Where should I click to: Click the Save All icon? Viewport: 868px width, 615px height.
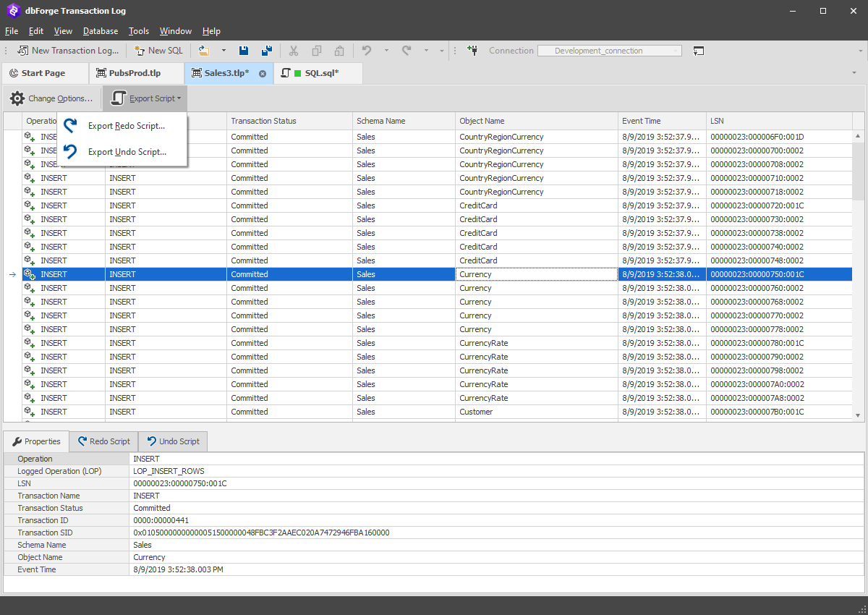click(266, 50)
